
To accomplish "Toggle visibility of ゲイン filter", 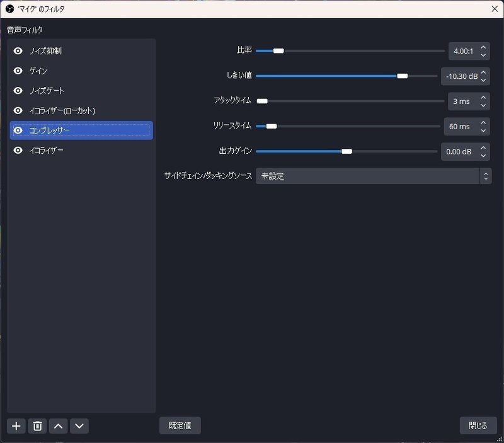I will 18,71.
